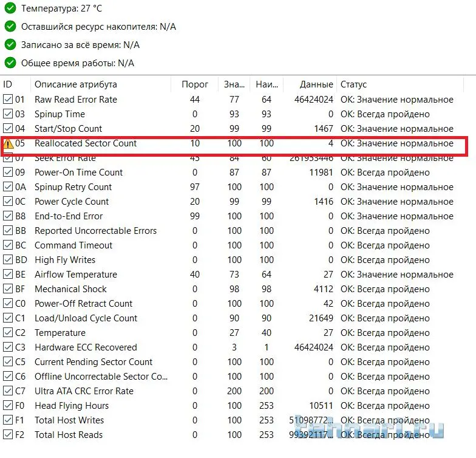Toggle checkbox for C2 Temperature
This screenshot has width=476, height=458.
pos(7,333)
